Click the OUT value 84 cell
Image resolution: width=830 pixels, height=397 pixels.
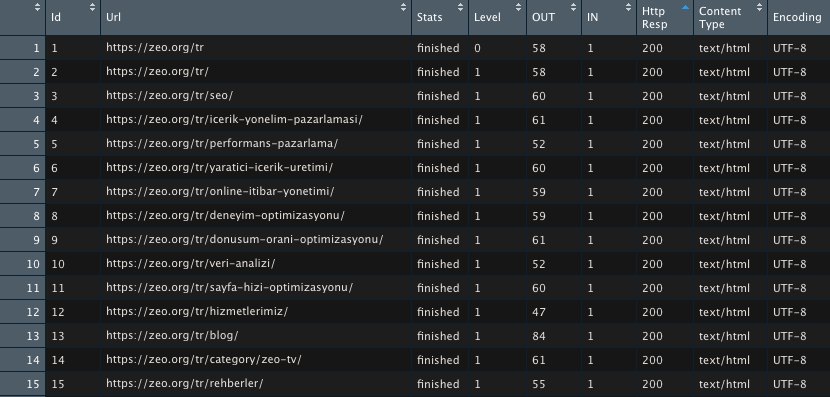(x=554, y=336)
